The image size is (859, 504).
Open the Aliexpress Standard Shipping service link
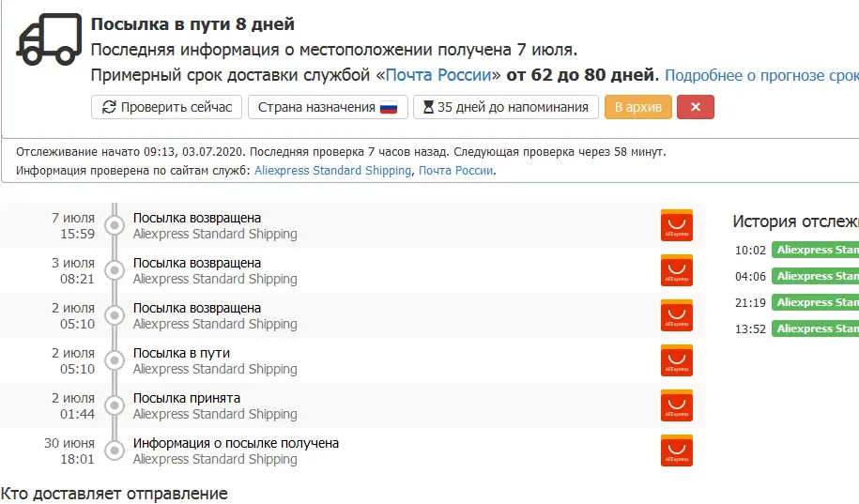(x=332, y=171)
